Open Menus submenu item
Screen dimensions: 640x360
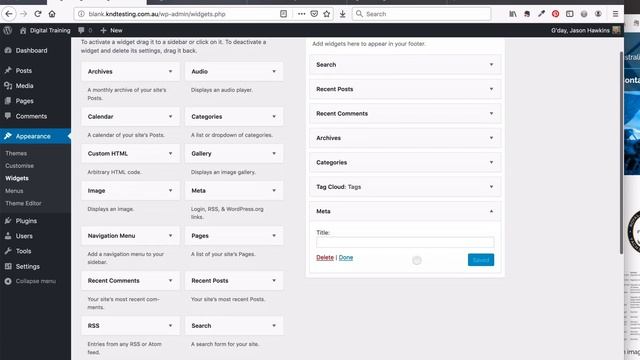point(14,191)
